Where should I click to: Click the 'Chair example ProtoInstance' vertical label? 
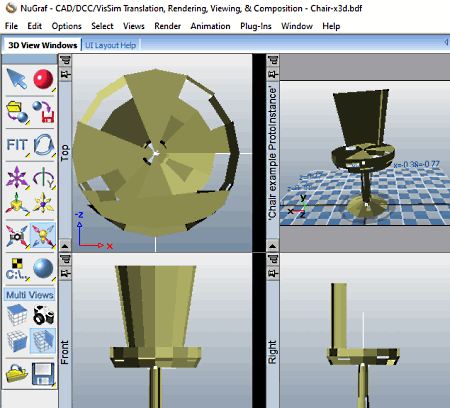[x=273, y=153]
